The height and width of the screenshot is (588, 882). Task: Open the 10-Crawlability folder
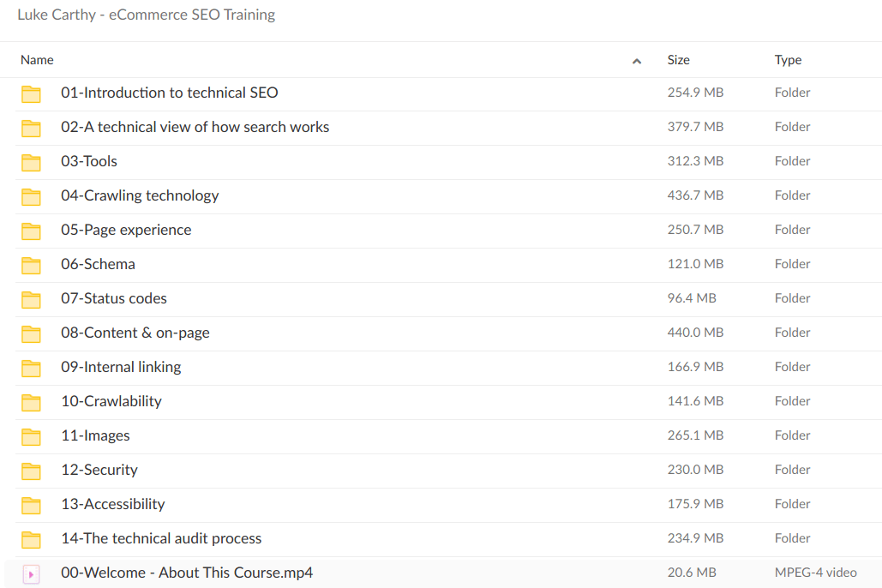111,401
